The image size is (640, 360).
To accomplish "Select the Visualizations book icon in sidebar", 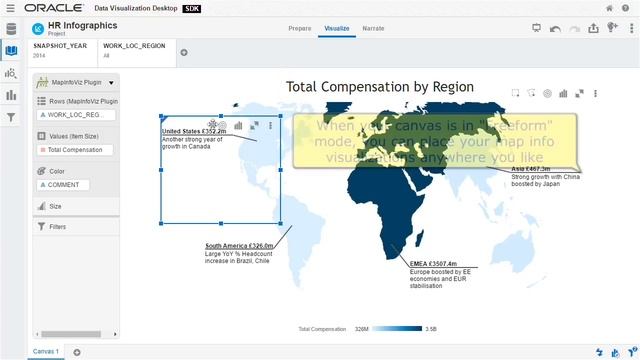I will (11, 51).
